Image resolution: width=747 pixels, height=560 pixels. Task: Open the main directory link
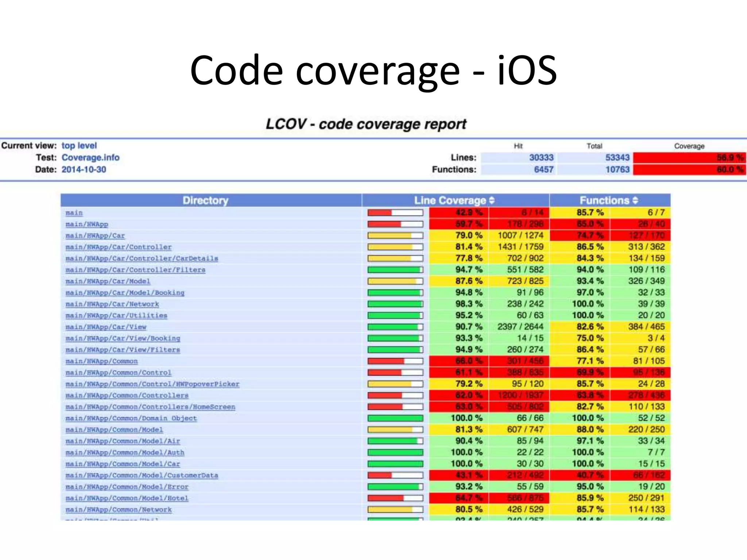click(x=74, y=213)
